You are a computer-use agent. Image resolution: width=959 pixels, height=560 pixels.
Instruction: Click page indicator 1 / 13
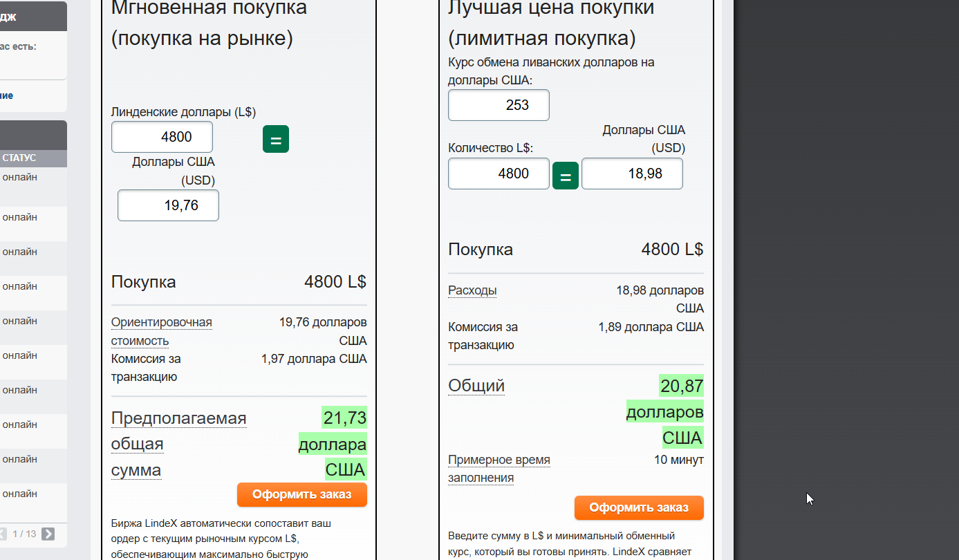tap(24, 534)
